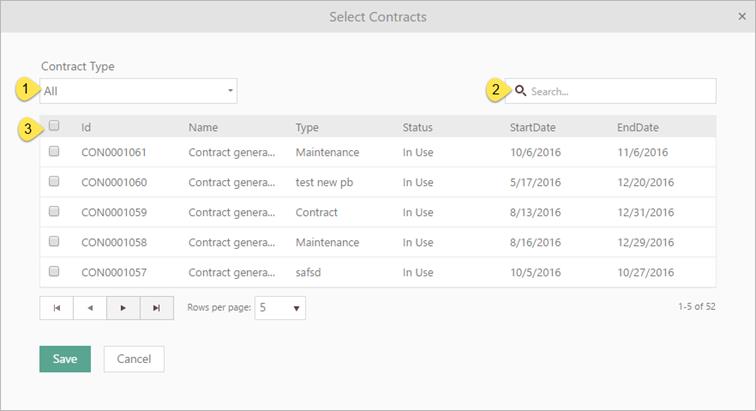Toggle the select-all header checkbox
The image size is (756, 411).
[x=54, y=126]
